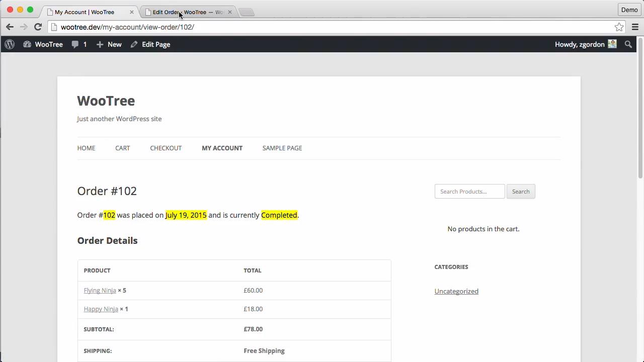Open the Uncategorized category link
The height and width of the screenshot is (362, 644).
(x=456, y=291)
